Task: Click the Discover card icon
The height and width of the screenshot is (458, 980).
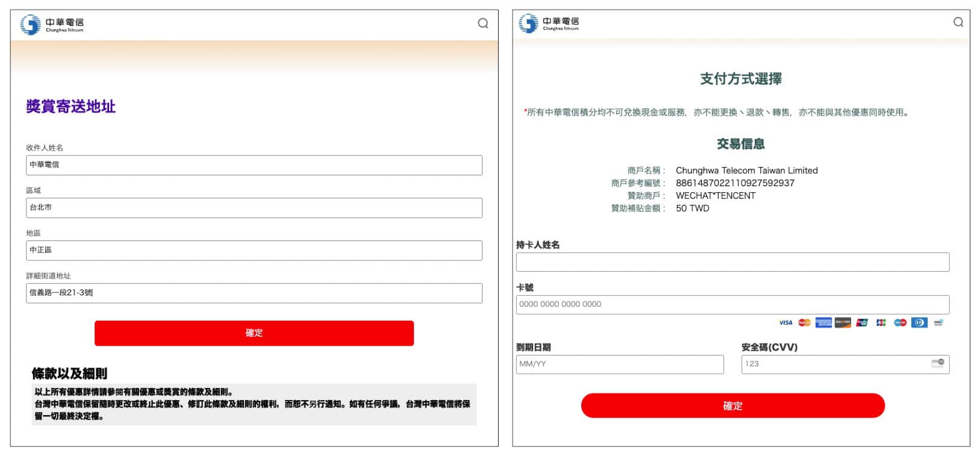Action: pyautogui.click(x=843, y=323)
